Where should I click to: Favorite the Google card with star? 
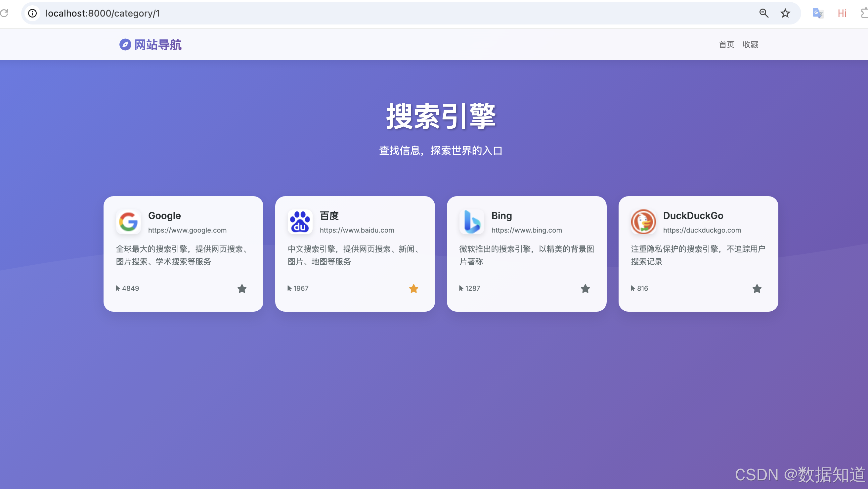242,289
